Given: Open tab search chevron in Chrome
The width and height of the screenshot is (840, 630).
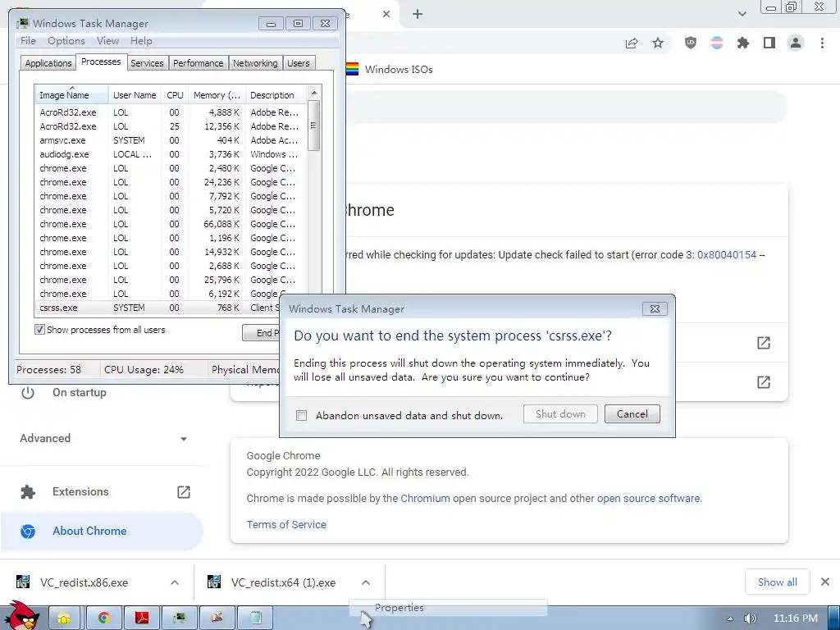Looking at the screenshot, I should (x=742, y=14).
